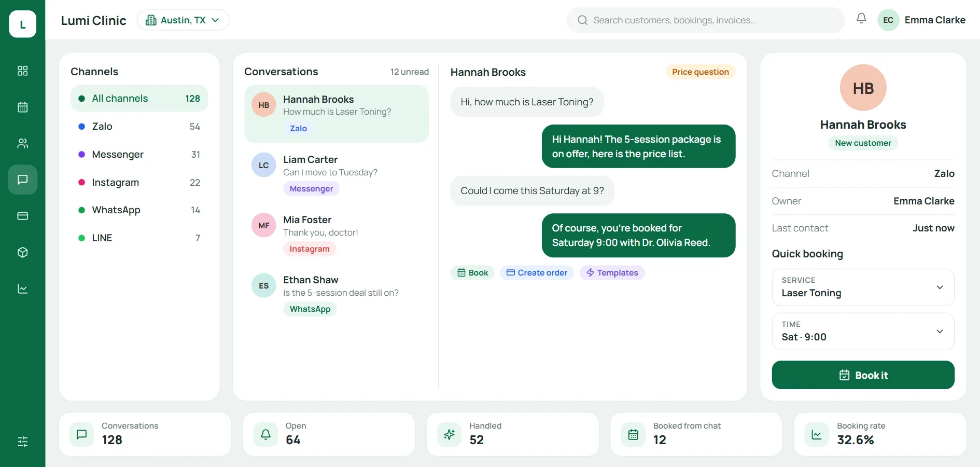980x467 pixels.
Task: Open the reports chart icon in sidebar
Action: 22,289
